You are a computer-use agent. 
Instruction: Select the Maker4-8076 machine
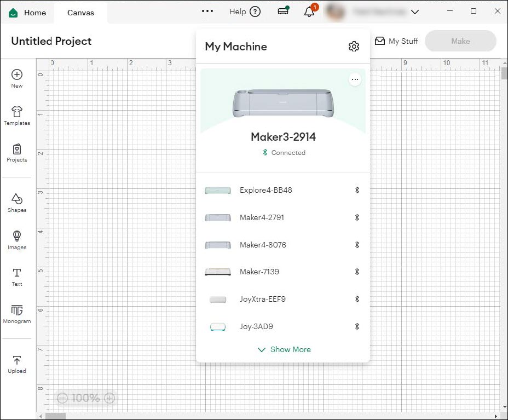tap(283, 245)
